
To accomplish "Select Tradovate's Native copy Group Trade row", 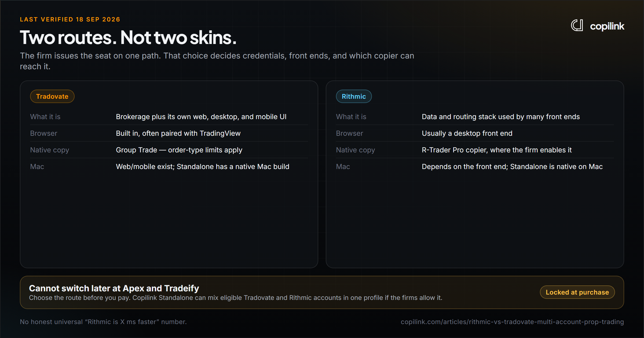I will [x=169, y=150].
